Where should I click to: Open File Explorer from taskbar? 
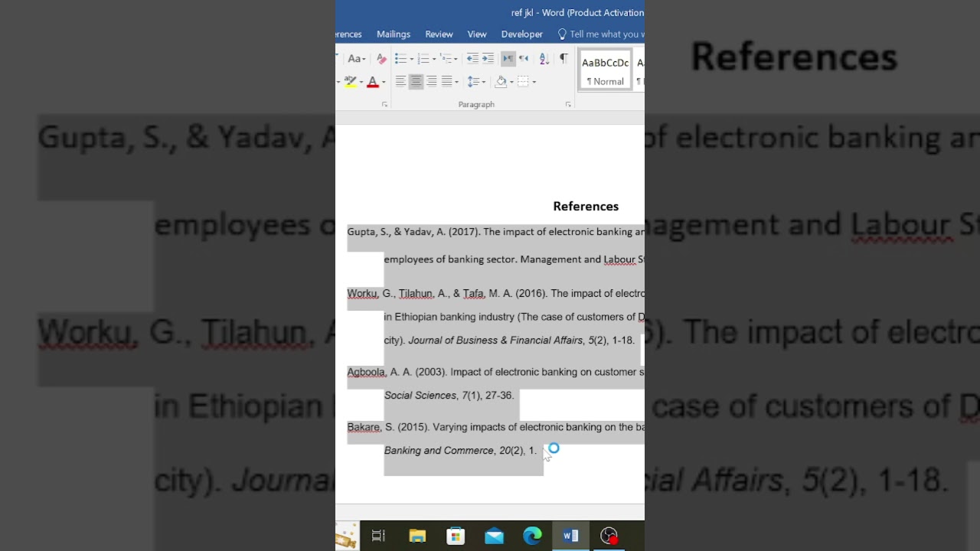pos(417,536)
